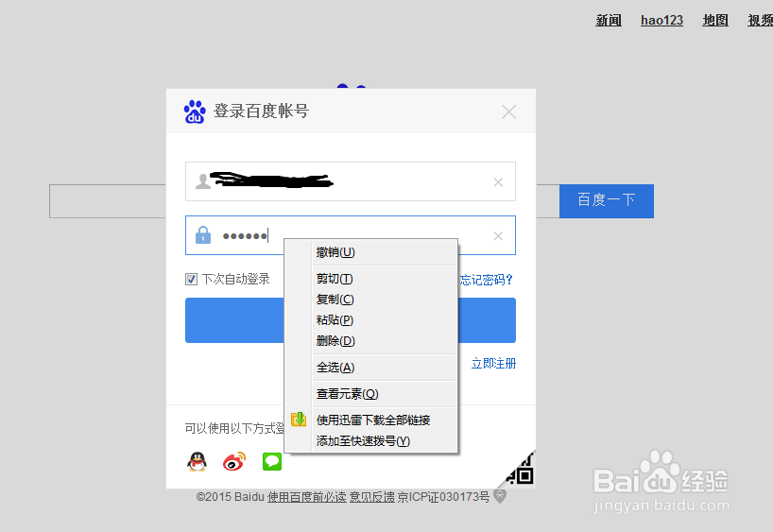Viewport: 773px width, 532px height.
Task: Open the 使用百度前必读 footer link
Action: [306, 497]
